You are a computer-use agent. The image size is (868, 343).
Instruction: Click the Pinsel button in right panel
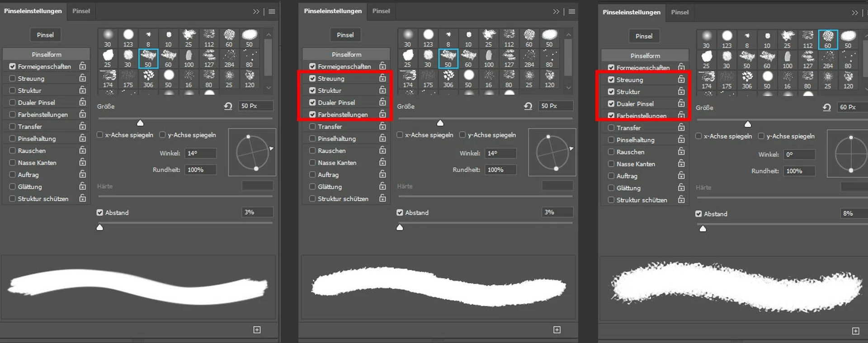[644, 36]
